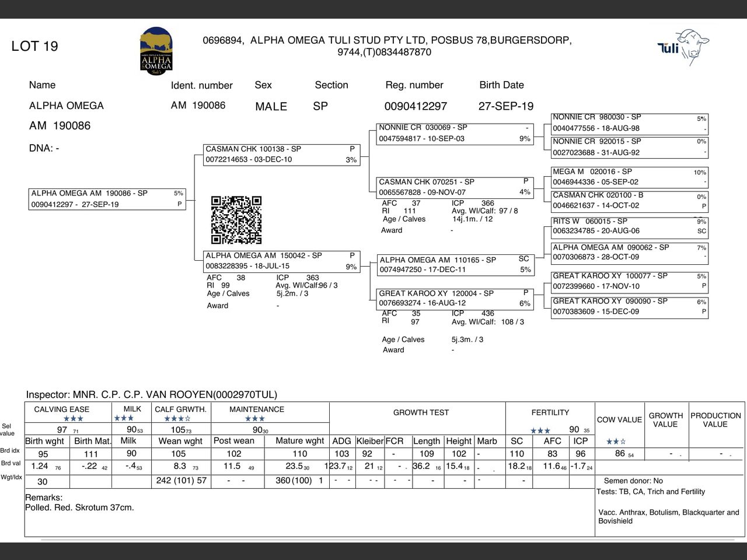Click the LOT 19 heading

pyautogui.click(x=35, y=47)
